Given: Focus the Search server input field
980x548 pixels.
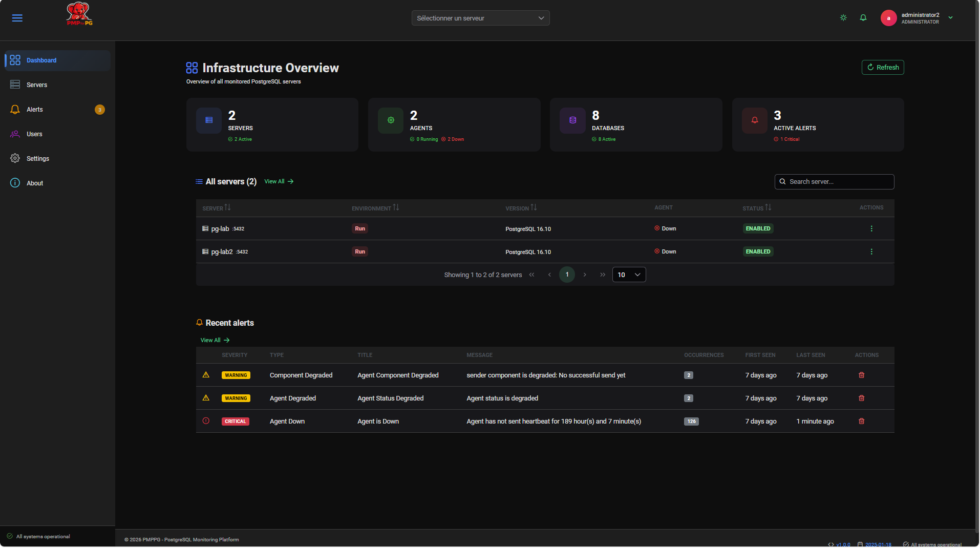Looking at the screenshot, I should click(834, 182).
